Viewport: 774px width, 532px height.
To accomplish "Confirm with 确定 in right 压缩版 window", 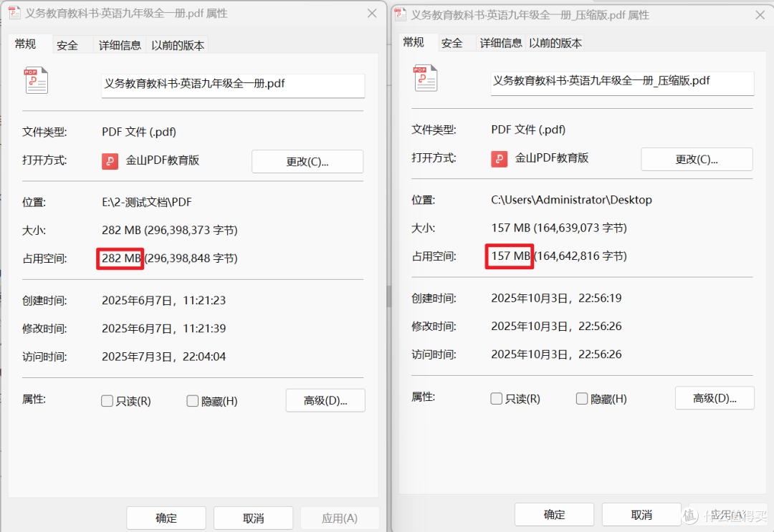I will click(x=554, y=514).
